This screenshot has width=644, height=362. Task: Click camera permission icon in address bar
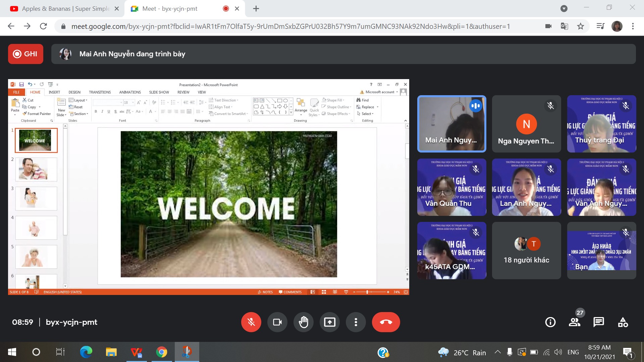548,26
